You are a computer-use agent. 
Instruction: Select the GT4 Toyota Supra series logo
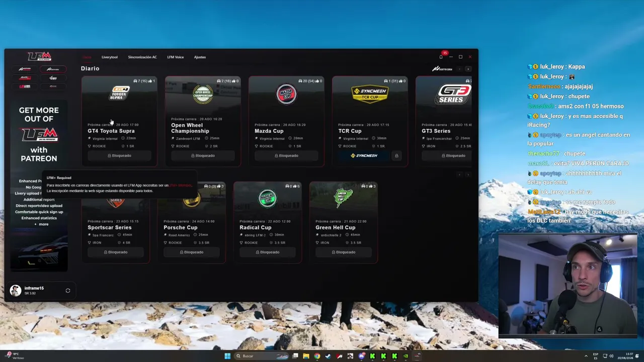(x=120, y=93)
